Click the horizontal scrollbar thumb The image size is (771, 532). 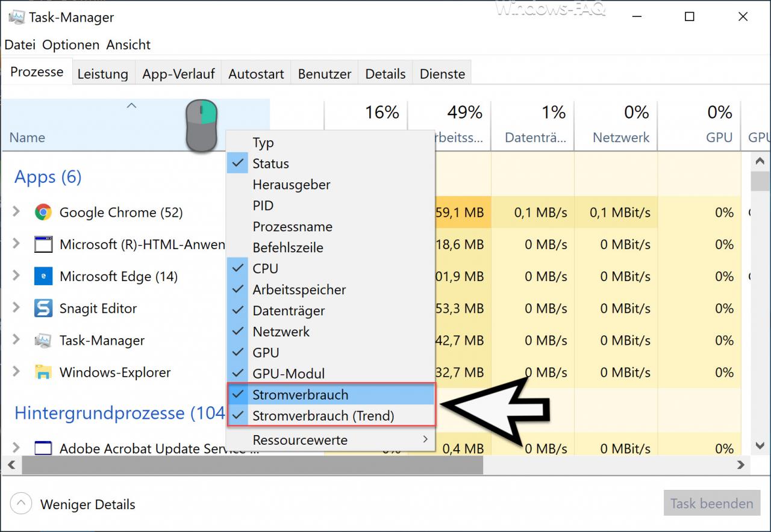(x=252, y=465)
